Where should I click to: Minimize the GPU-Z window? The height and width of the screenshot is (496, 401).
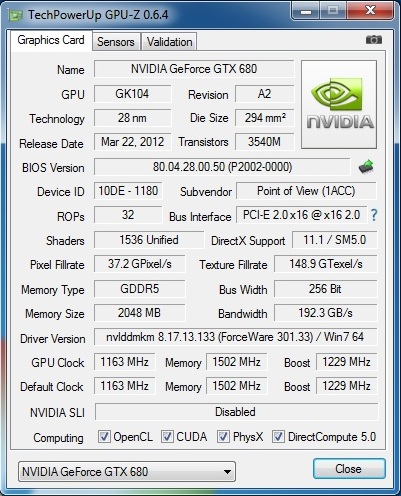click(x=306, y=11)
